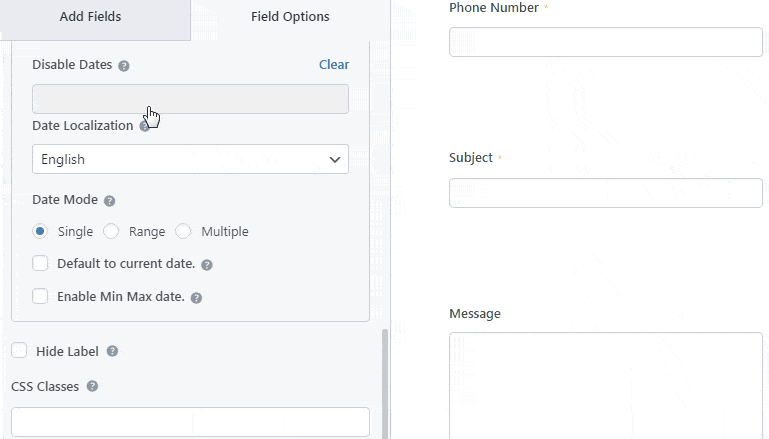
Task: Switch to the Add Fields tab
Action: (90, 17)
